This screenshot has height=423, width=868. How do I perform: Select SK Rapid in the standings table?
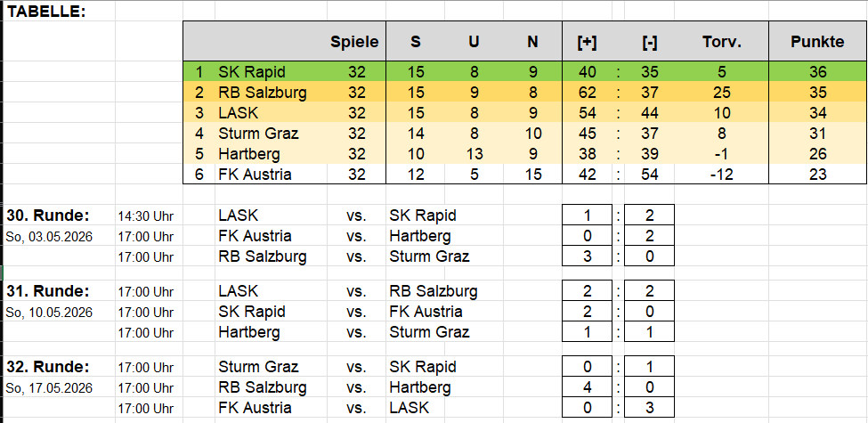click(252, 72)
